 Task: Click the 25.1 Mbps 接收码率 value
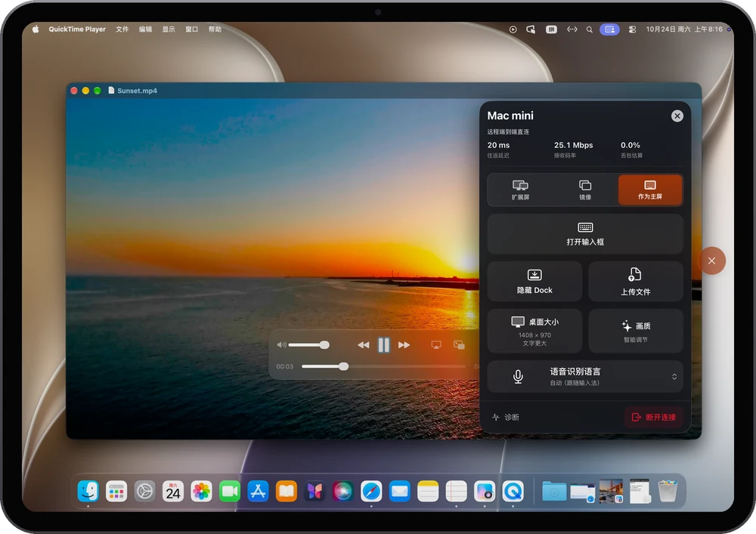(x=573, y=145)
